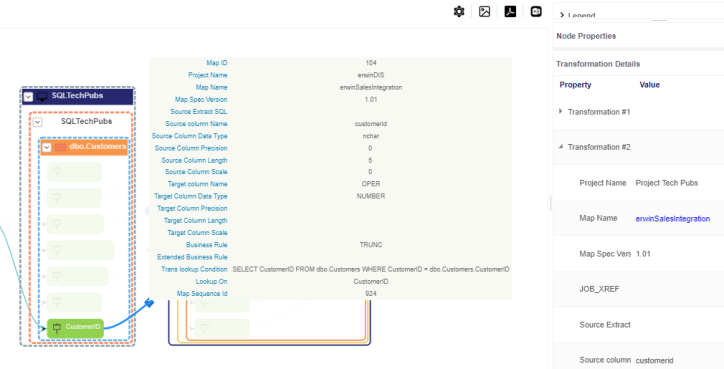The image size is (724, 369).
Task: Open lineage settings gear icon
Action: 459,12
